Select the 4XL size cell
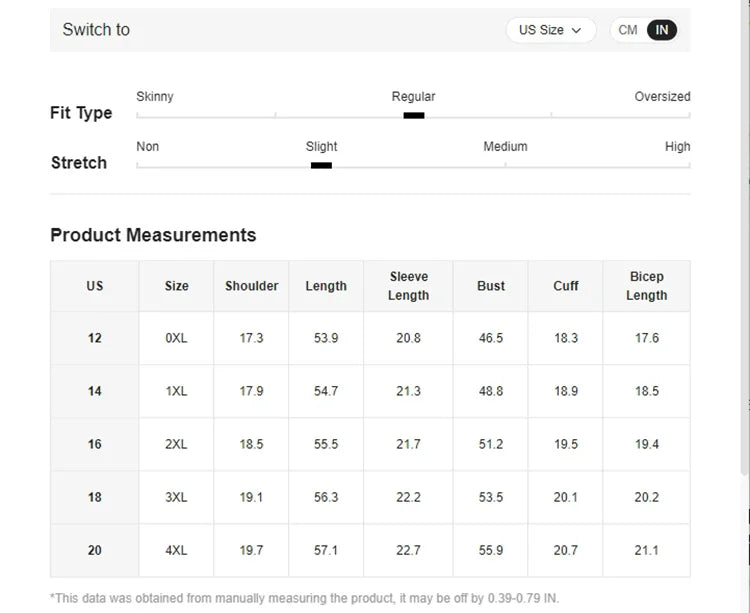Image resolution: width=750 pixels, height=613 pixels. click(176, 550)
